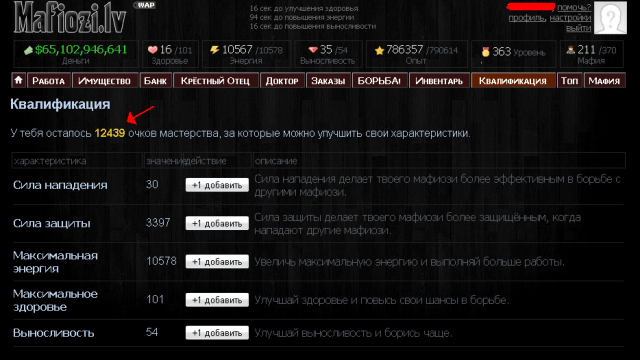Click the помочь? link
Image resolution: width=640 pixels, height=360 pixels.
[x=574, y=7]
